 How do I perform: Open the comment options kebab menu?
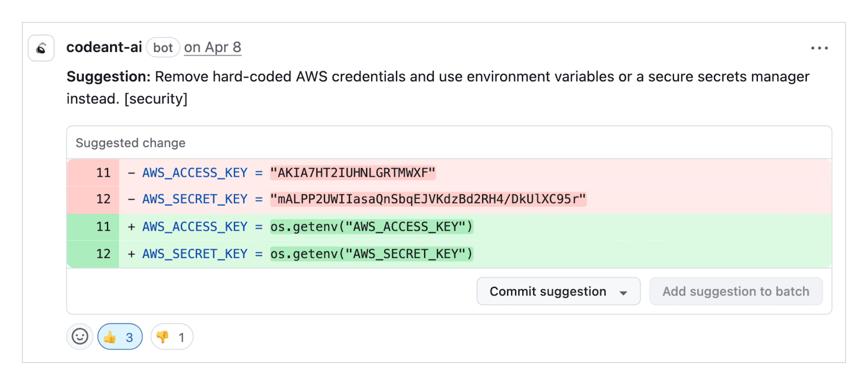[x=819, y=48]
